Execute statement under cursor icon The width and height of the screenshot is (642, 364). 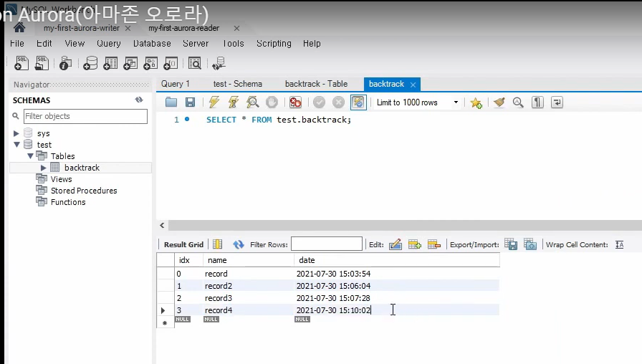(234, 102)
